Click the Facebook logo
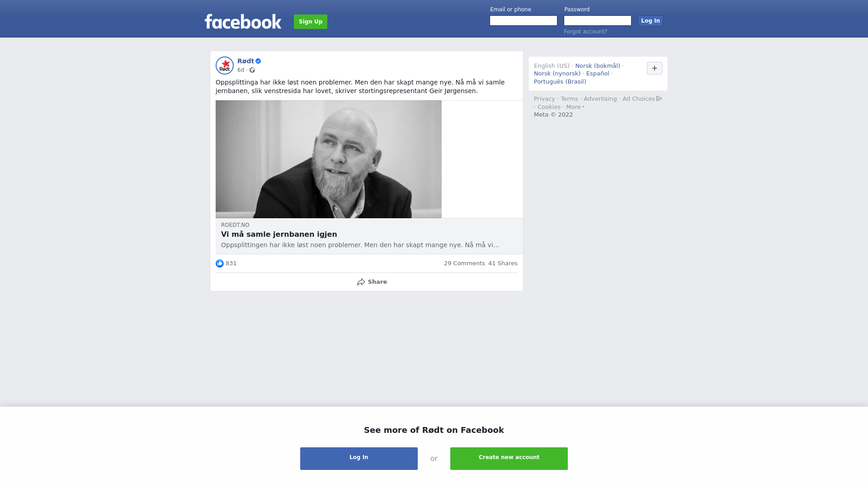This screenshot has width=868, height=488. tap(243, 21)
